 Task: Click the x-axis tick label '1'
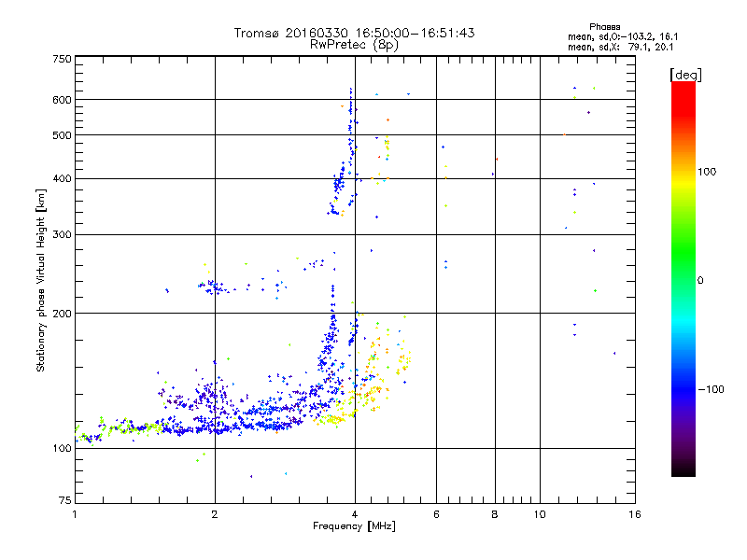pyautogui.click(x=75, y=514)
